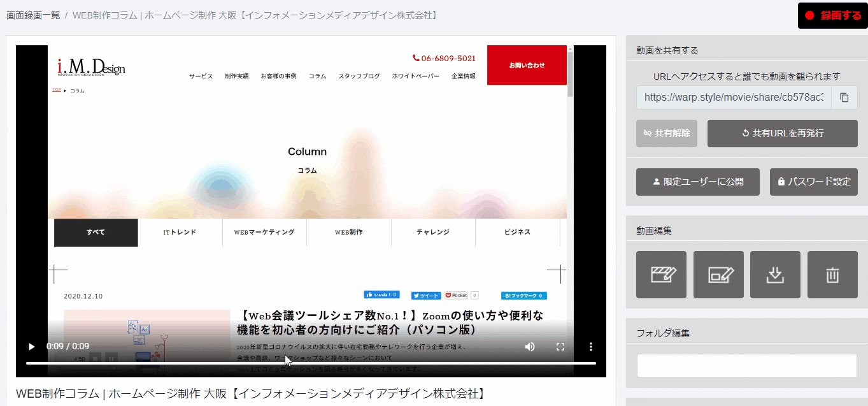
Task: Click the Pocket save button
Action: [x=456, y=296]
